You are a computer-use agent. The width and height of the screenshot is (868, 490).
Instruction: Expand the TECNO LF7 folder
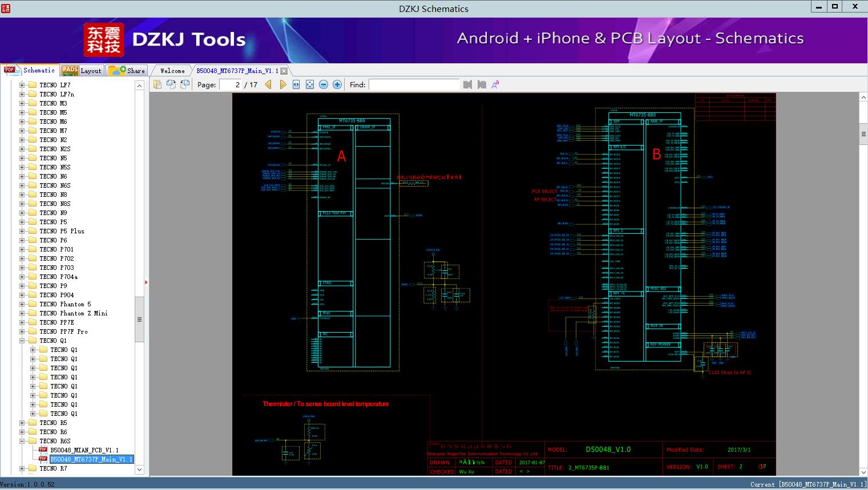tap(22, 85)
